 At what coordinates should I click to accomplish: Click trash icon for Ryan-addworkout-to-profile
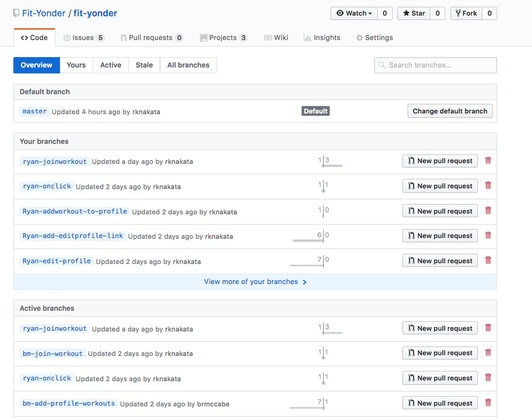488,210
